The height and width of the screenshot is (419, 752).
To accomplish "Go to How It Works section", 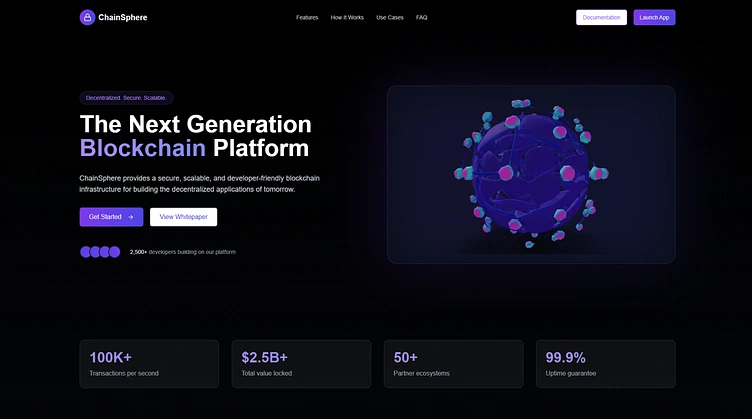I will [x=347, y=17].
